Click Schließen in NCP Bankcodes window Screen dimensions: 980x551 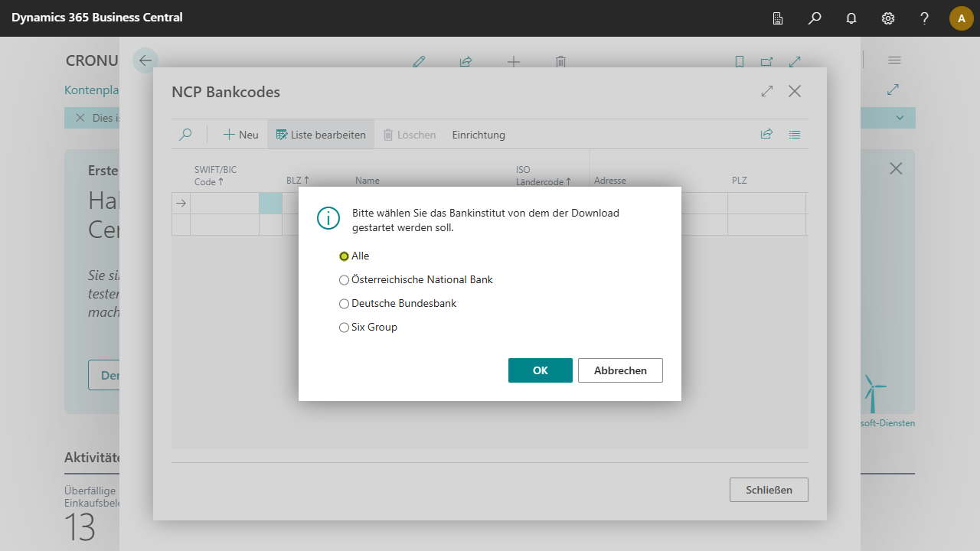[x=769, y=490]
